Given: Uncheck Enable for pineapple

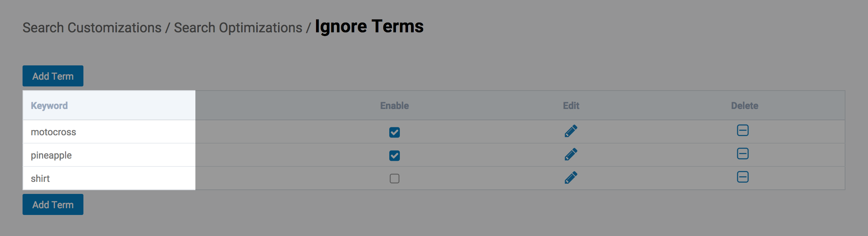Looking at the screenshot, I should tap(395, 156).
